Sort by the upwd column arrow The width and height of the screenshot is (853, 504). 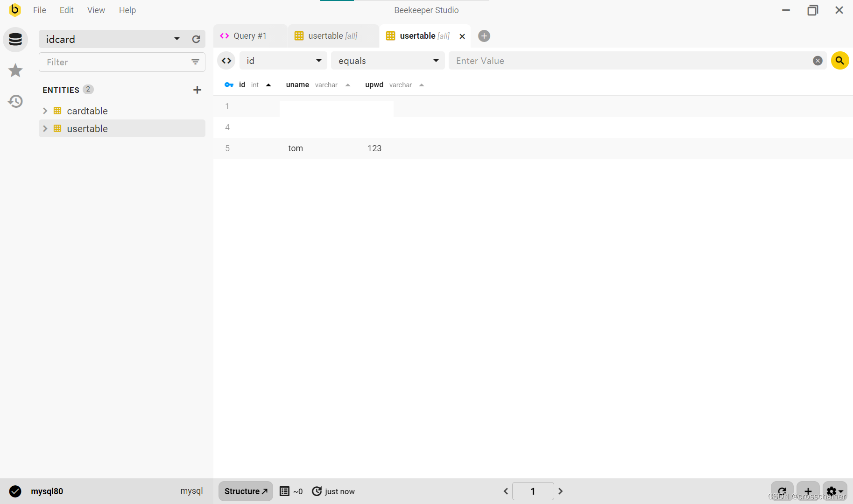tap(422, 85)
